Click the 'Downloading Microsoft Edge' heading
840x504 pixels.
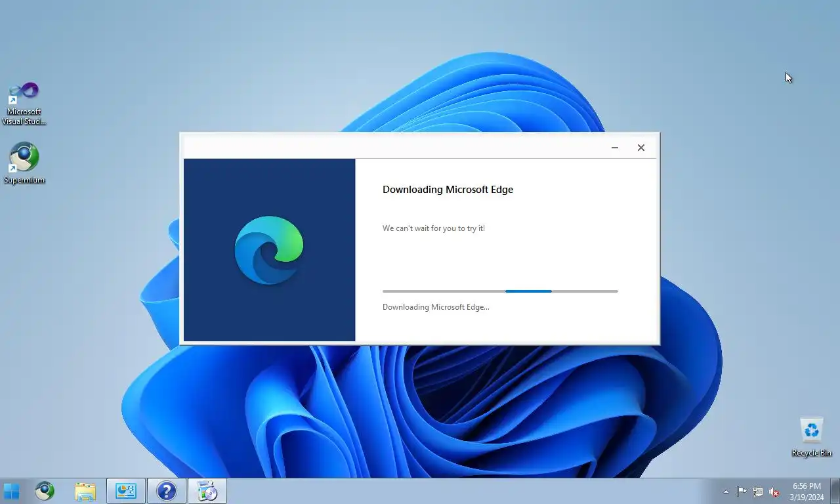(x=448, y=190)
